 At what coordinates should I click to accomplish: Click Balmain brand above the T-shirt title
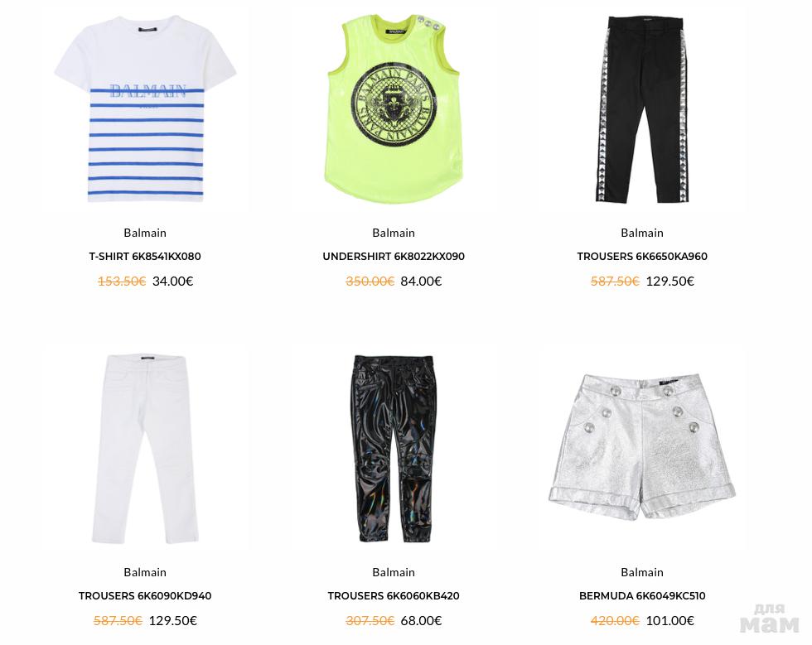[145, 233]
